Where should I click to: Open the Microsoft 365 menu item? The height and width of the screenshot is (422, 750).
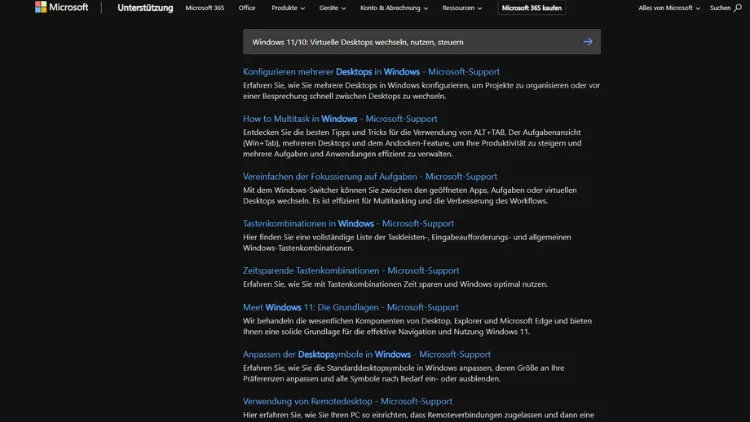pyautogui.click(x=205, y=8)
